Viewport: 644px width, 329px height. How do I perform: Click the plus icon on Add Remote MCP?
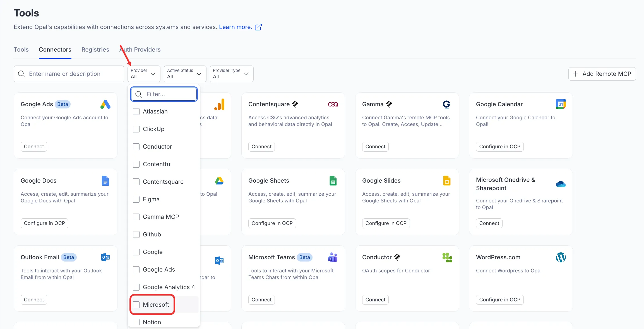point(576,74)
